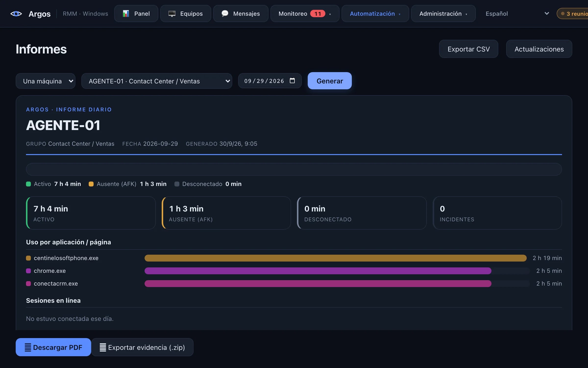Click the 0 min DESCONECTADO card
The width and height of the screenshot is (588, 368).
362,213
